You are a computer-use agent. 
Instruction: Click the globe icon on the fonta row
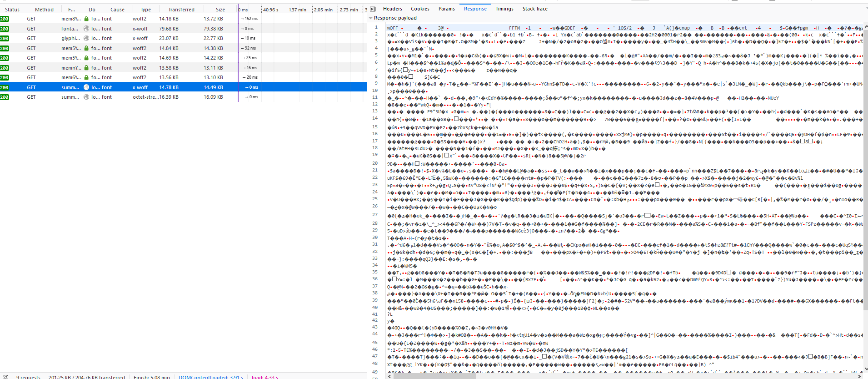86,29
